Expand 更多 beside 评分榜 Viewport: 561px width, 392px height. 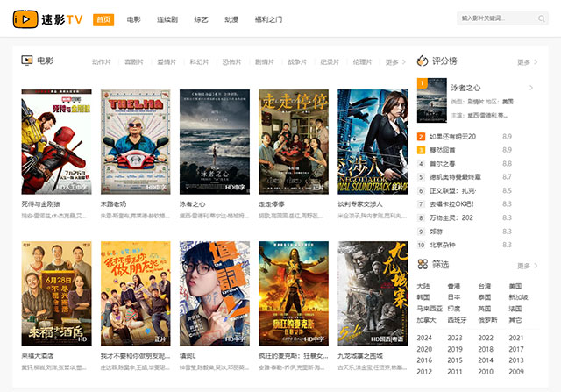point(527,62)
